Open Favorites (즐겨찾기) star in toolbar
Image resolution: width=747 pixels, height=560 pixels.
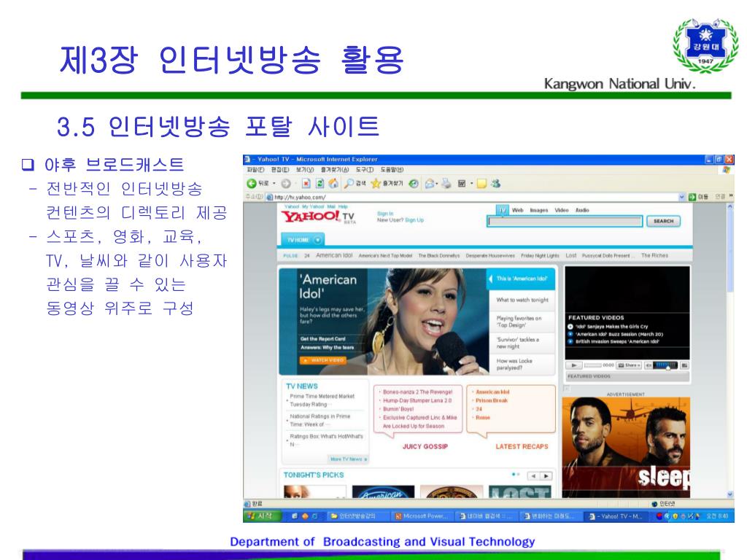[x=387, y=183]
